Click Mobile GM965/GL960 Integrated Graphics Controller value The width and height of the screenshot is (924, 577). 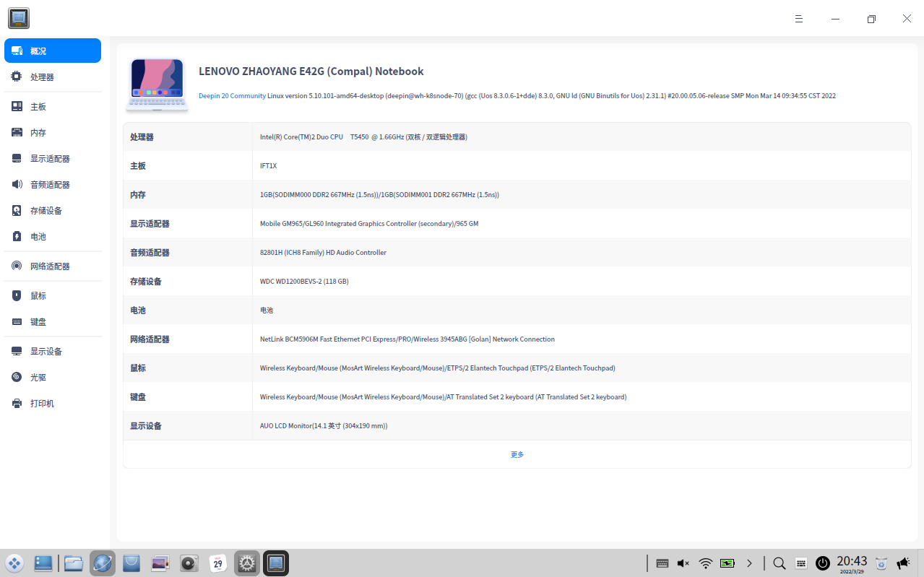click(x=369, y=223)
